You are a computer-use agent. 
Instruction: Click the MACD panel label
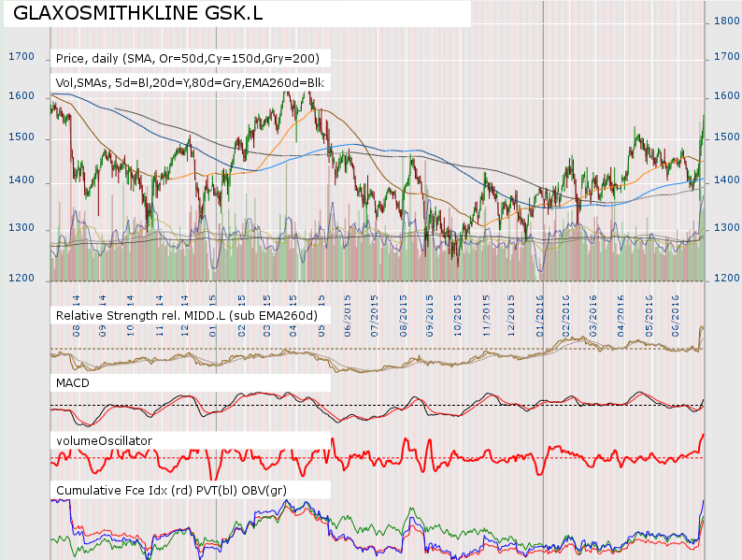point(72,383)
